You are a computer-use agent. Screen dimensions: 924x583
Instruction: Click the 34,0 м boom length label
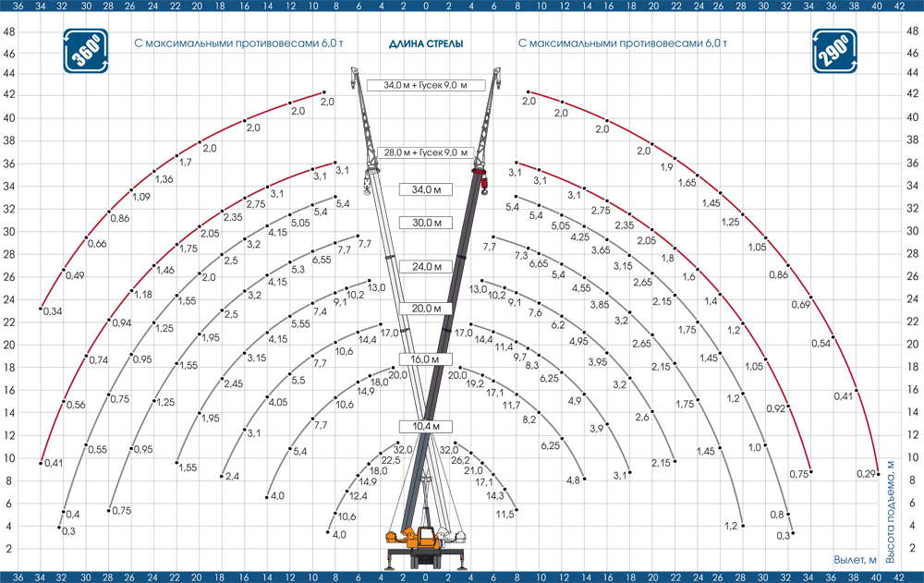(425, 189)
